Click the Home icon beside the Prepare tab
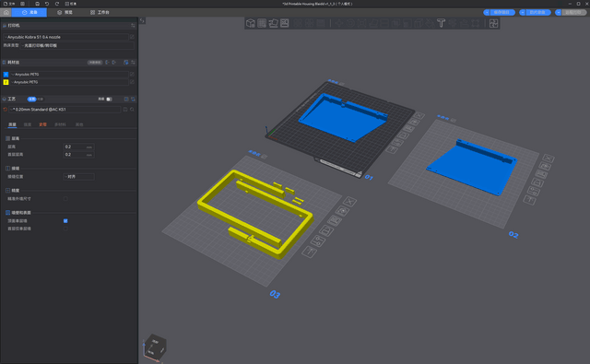Viewport: 590px width, 364px height. point(6,12)
